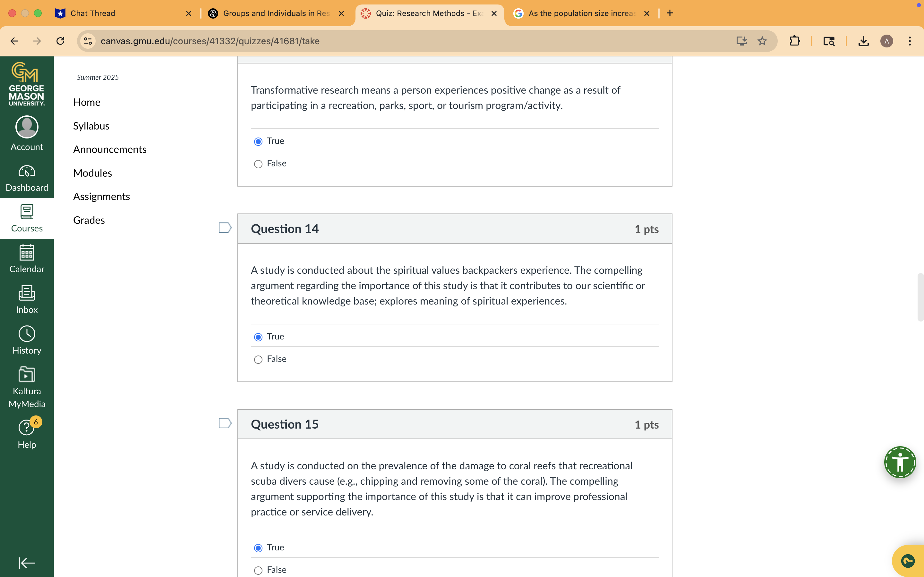924x577 pixels.
Task: Open the Courses panel in sidebar
Action: coord(27,218)
